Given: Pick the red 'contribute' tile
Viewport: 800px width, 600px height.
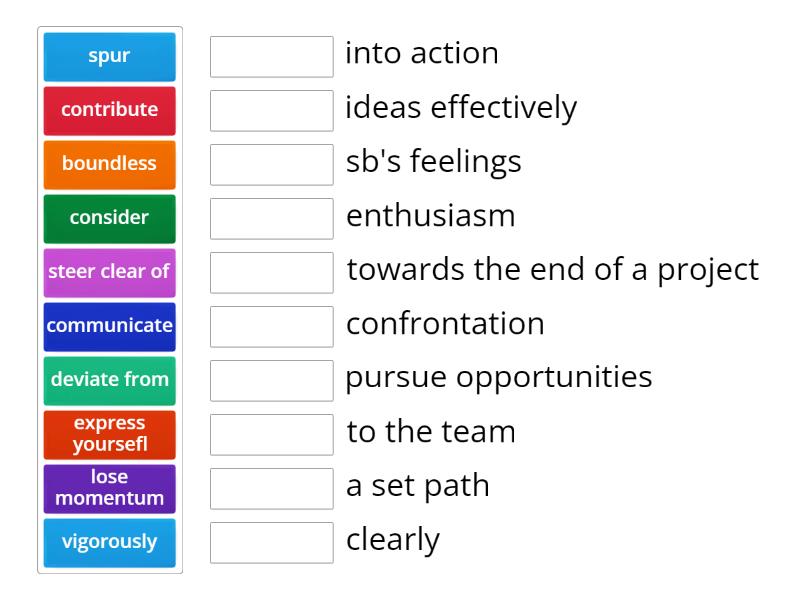Looking at the screenshot, I should tap(109, 111).
